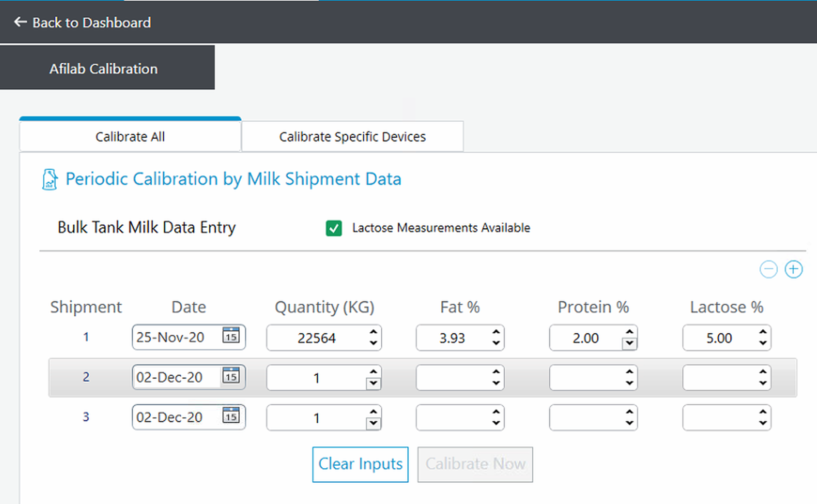Click the plus icon to add shipment row
The image size is (817, 504).
point(793,269)
